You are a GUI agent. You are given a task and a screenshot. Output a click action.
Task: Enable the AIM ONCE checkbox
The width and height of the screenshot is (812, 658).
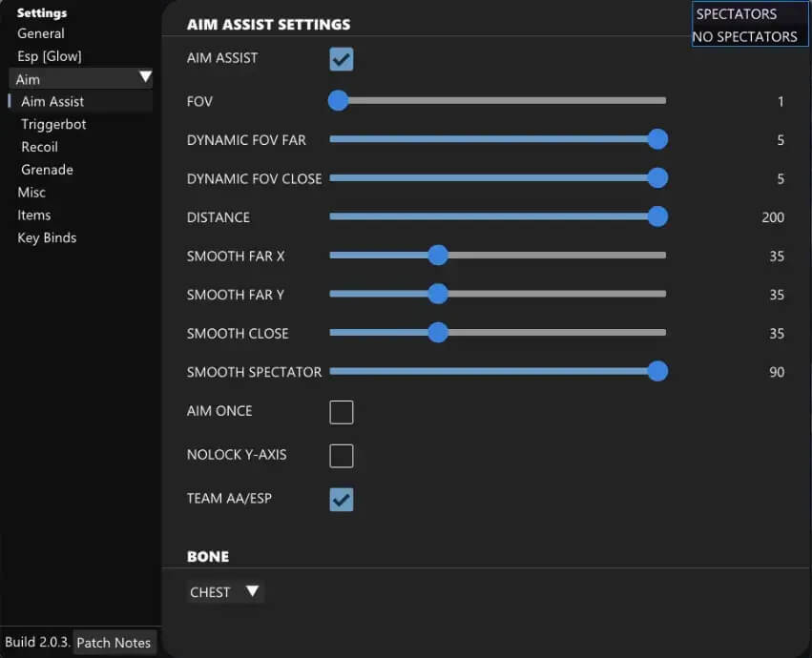342,412
